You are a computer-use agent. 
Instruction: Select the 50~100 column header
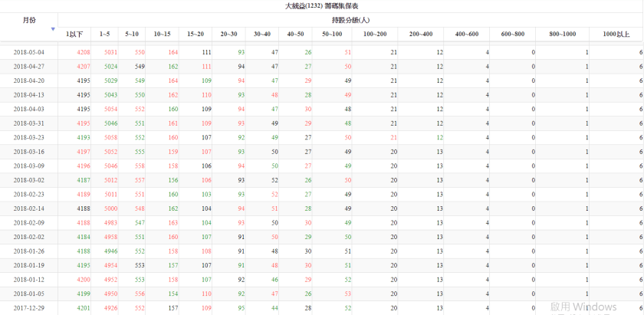coord(332,34)
